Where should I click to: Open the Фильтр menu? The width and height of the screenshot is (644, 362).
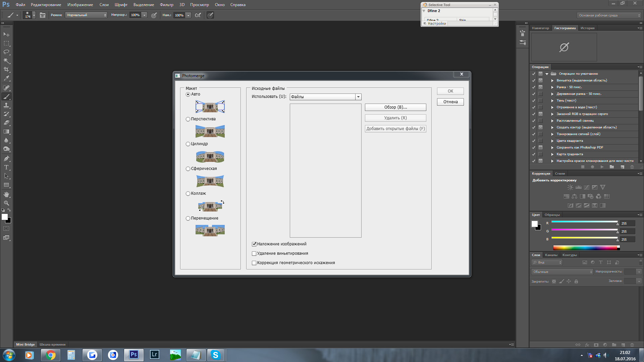166,5
